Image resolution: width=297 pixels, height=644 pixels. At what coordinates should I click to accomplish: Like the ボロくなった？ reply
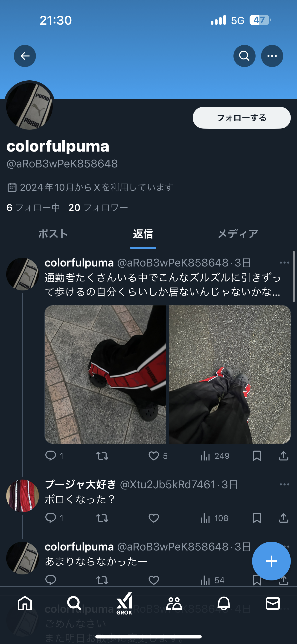pos(154,518)
